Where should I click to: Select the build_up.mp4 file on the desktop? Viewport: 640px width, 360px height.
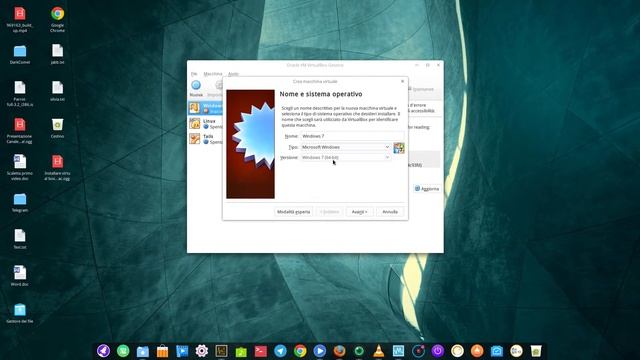click(20, 19)
